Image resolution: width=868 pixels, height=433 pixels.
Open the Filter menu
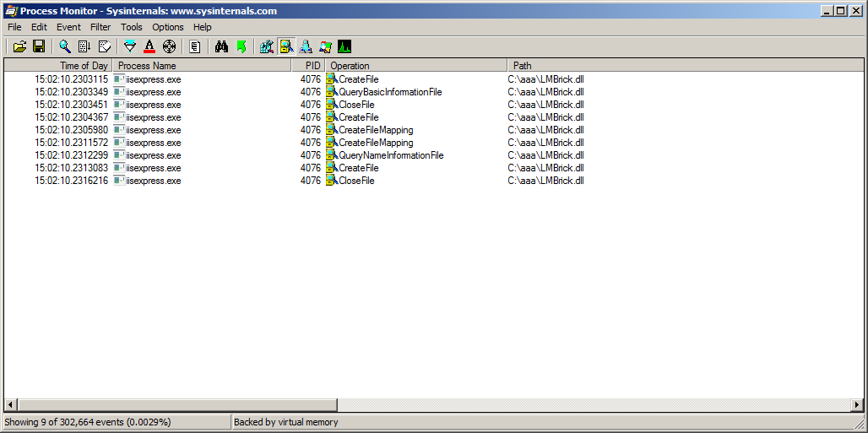100,26
